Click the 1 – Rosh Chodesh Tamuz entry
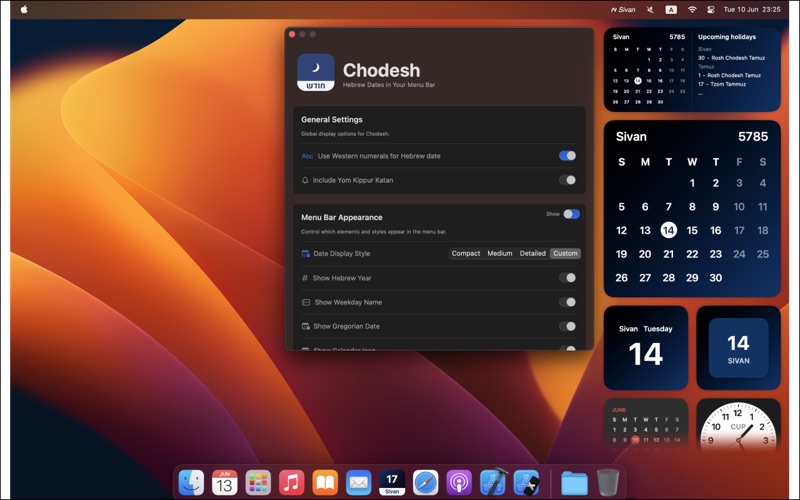 tap(729, 76)
